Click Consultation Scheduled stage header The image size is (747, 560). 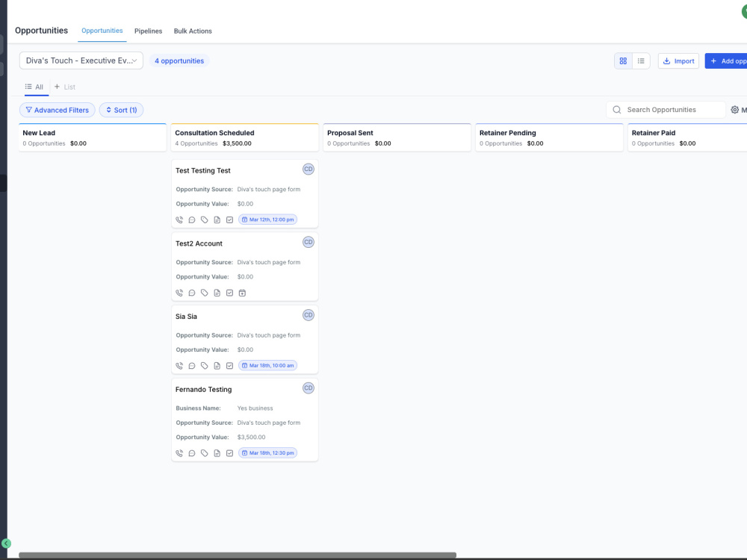click(x=245, y=137)
